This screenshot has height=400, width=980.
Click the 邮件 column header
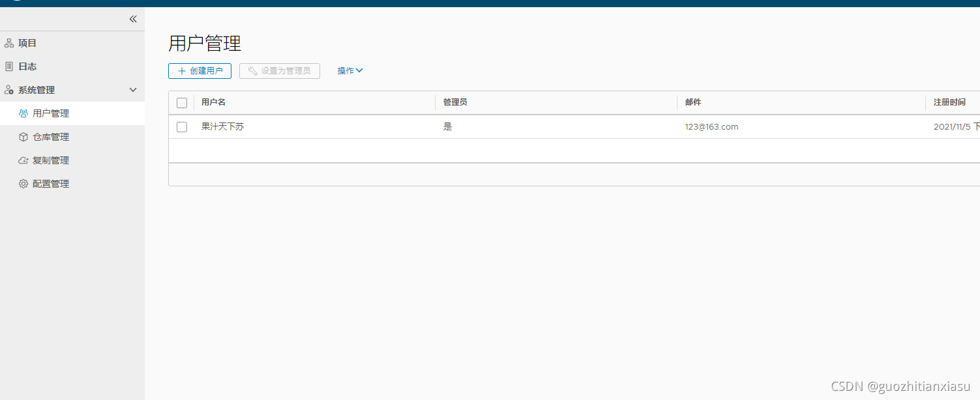(x=693, y=102)
